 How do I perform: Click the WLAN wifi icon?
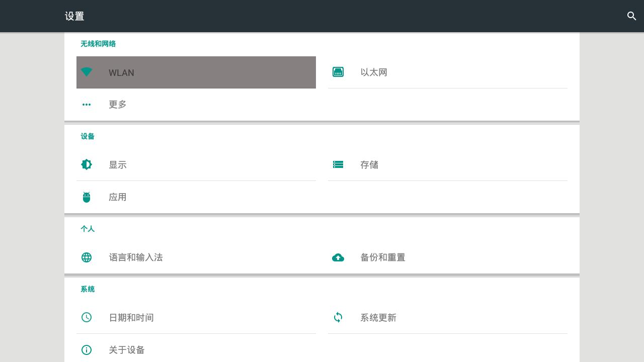coord(87,72)
